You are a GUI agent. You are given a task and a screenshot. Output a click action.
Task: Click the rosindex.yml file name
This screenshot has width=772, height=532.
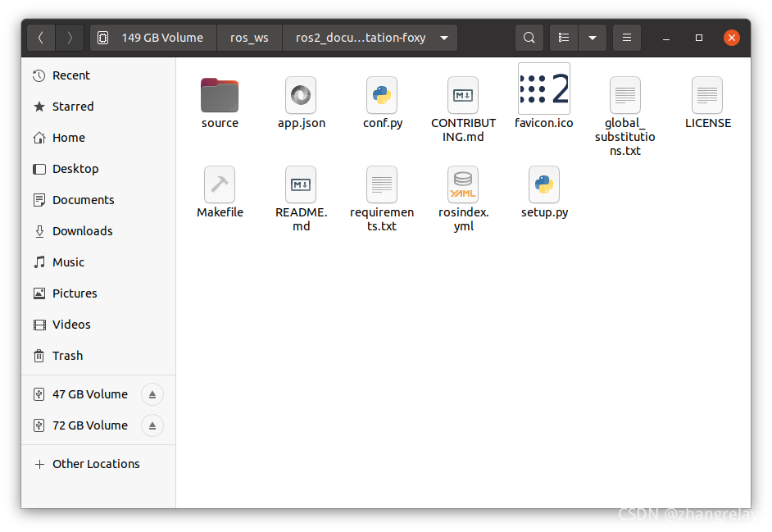[463, 219]
